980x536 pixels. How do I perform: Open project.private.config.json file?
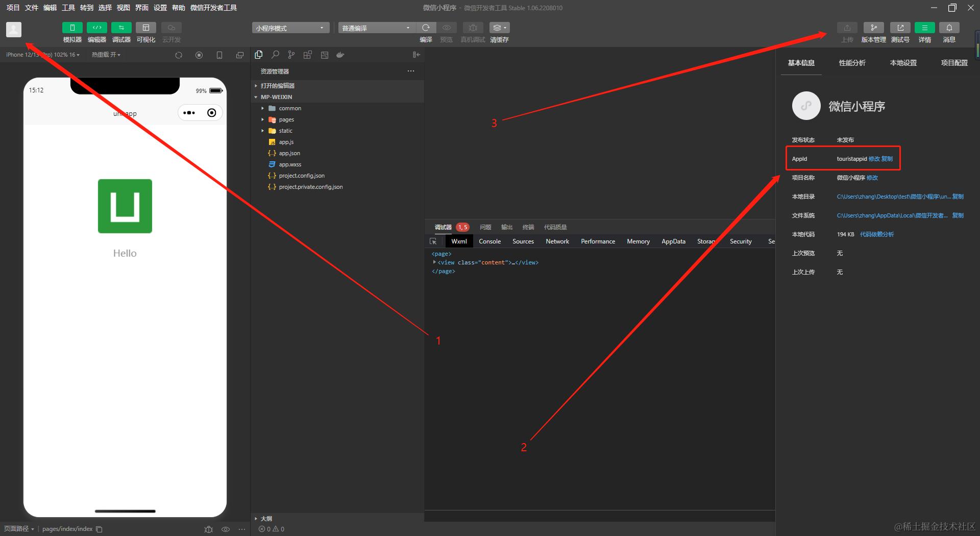pos(337,187)
